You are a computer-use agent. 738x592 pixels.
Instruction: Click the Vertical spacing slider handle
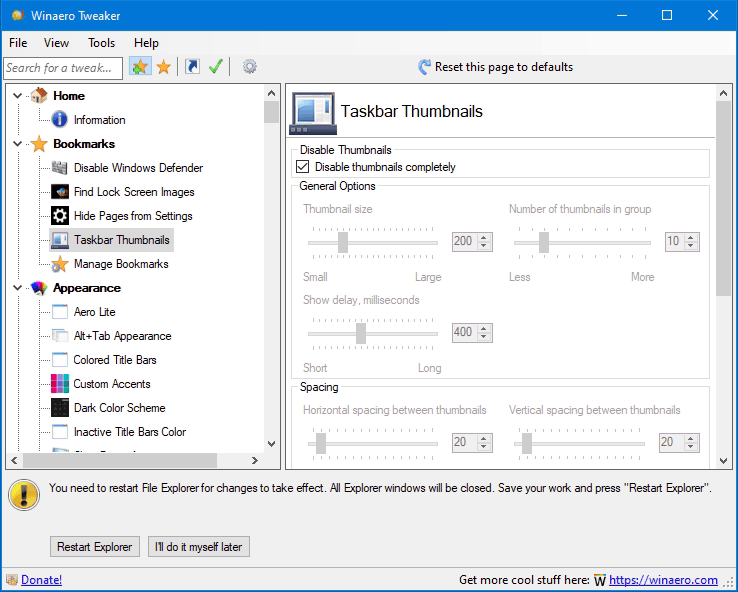pyautogui.click(x=527, y=443)
